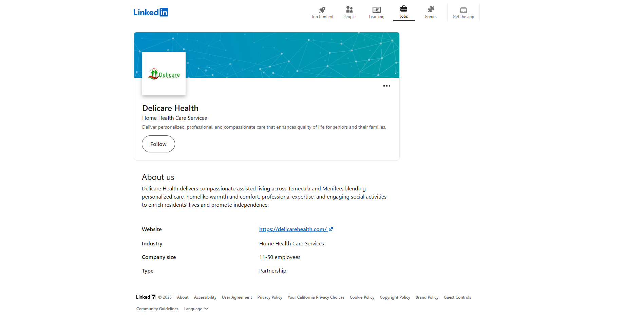
Task: Open the Cookie Policy link
Action: pyautogui.click(x=362, y=297)
